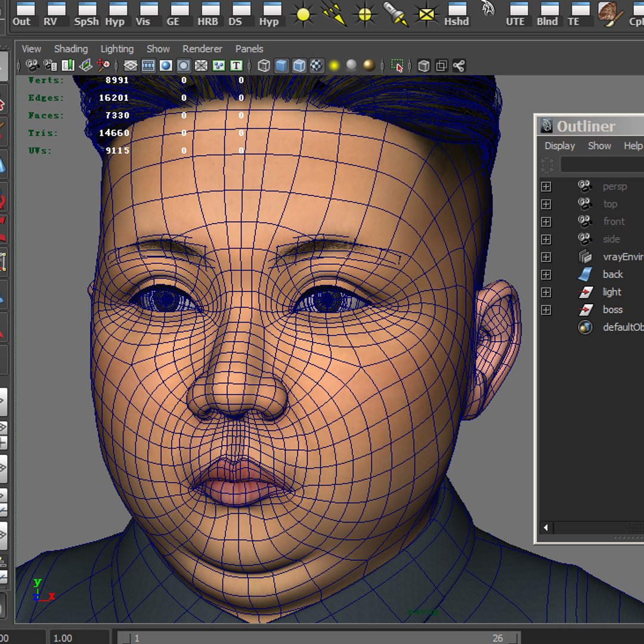Expand the light node in Outliner

pos(546,292)
